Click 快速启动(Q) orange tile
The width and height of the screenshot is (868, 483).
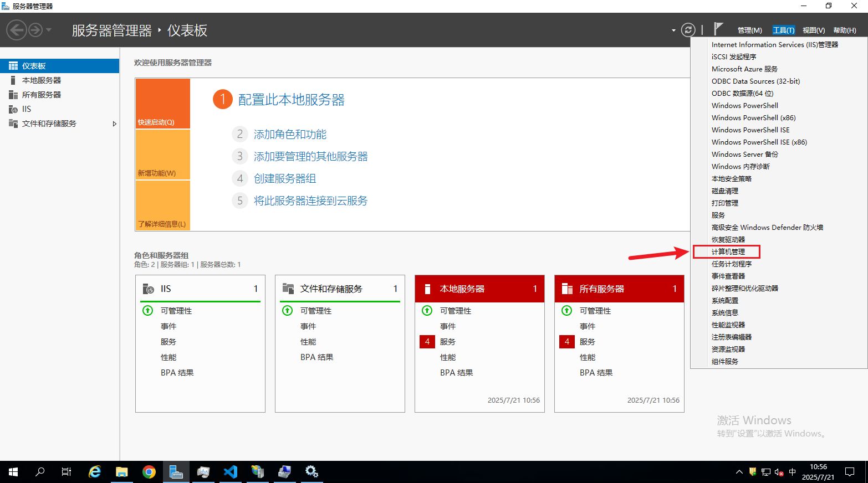point(162,104)
